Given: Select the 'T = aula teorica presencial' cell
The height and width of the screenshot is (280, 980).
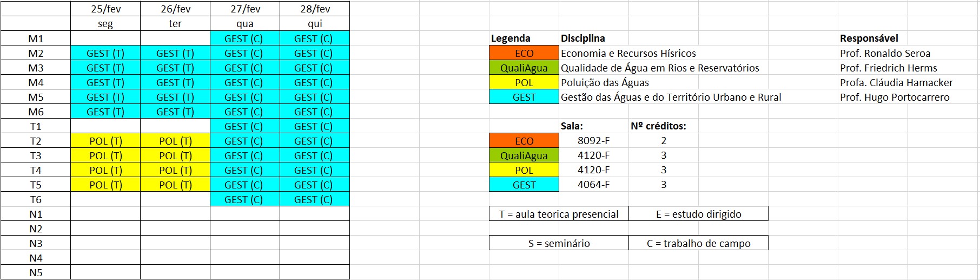Looking at the screenshot, I should (559, 214).
